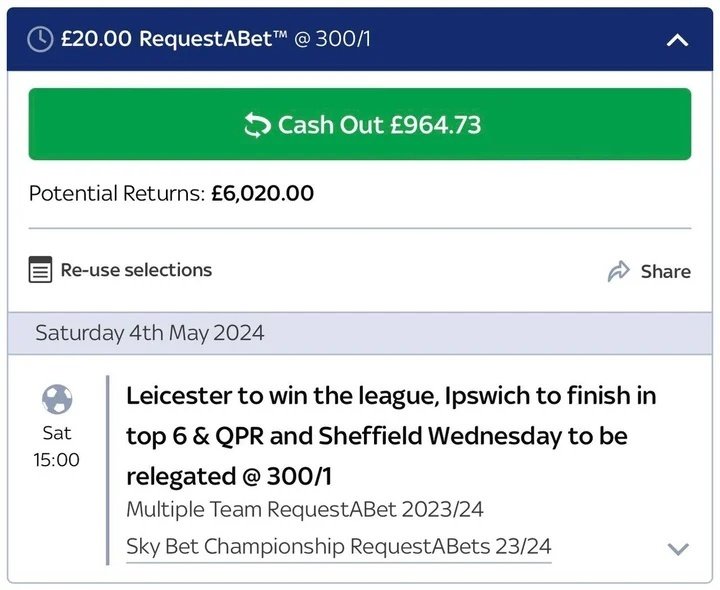Click the £6,020.00 potential returns amount
720x590 pixels.
262,193
